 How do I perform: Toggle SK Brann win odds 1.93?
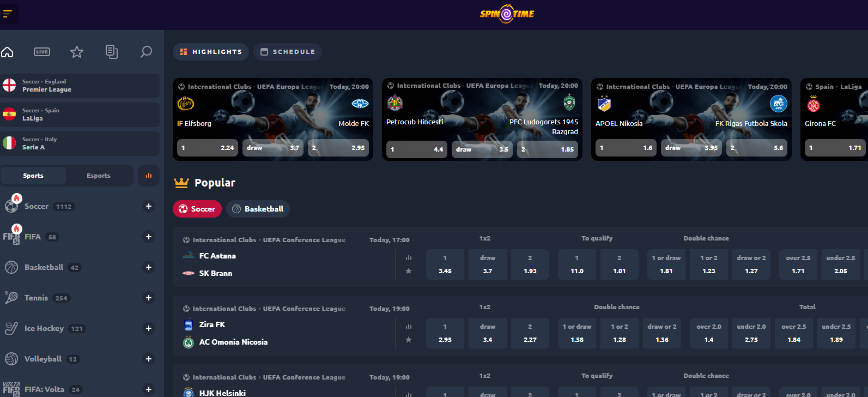point(530,264)
